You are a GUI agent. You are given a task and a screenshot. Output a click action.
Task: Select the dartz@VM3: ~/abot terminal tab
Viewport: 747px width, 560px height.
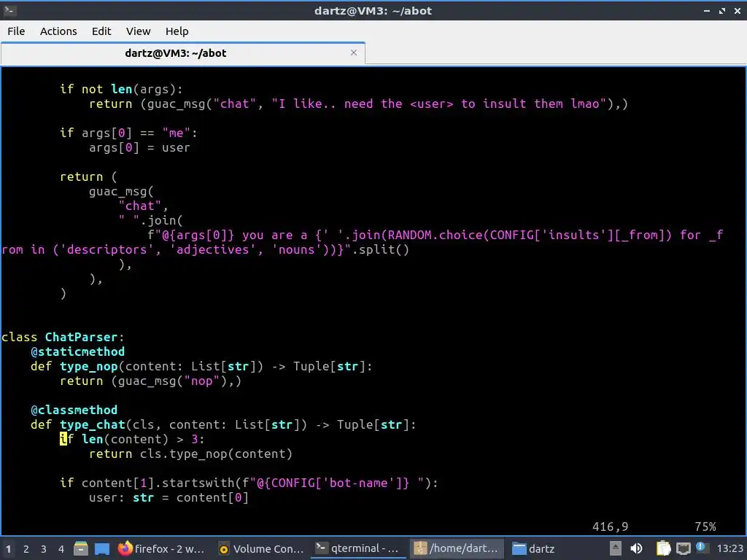[175, 52]
